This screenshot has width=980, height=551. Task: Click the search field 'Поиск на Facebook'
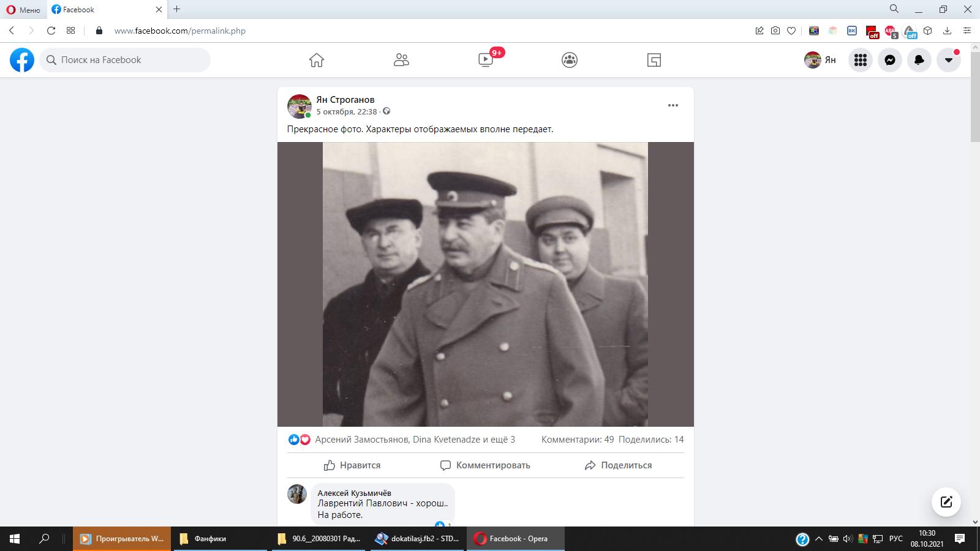point(125,60)
